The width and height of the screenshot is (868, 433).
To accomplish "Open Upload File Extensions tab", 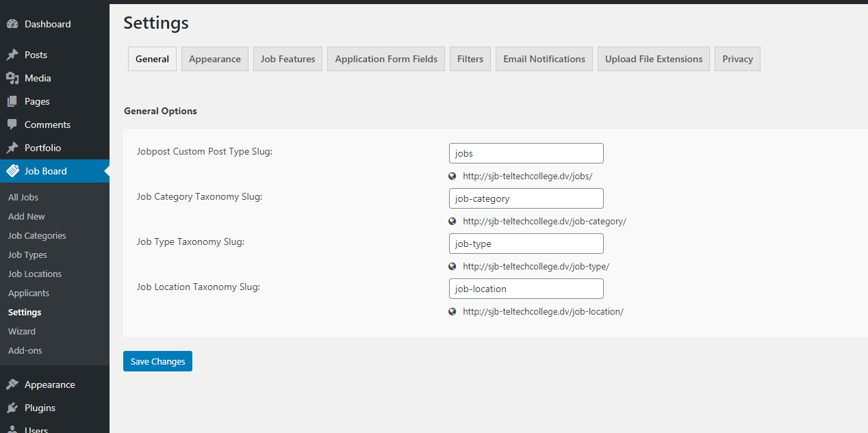I will (x=654, y=59).
